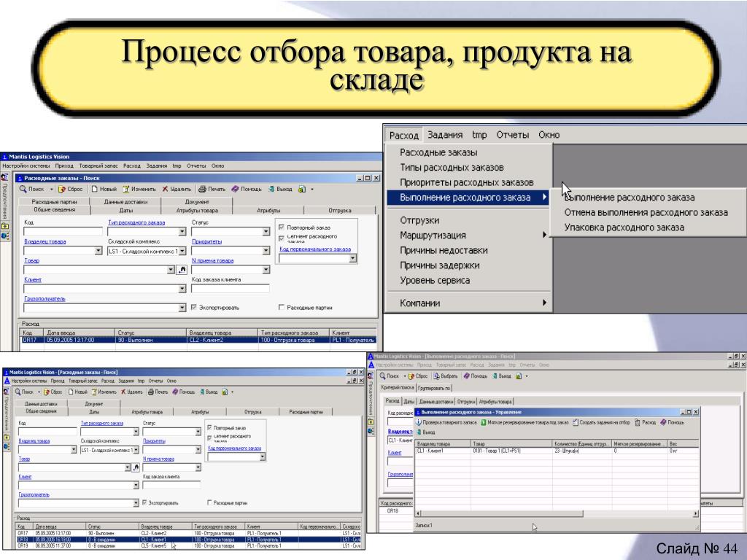Toggle Экспортировать in lower Расходные заказы window
The width and height of the screenshot is (747, 560).
145,502
